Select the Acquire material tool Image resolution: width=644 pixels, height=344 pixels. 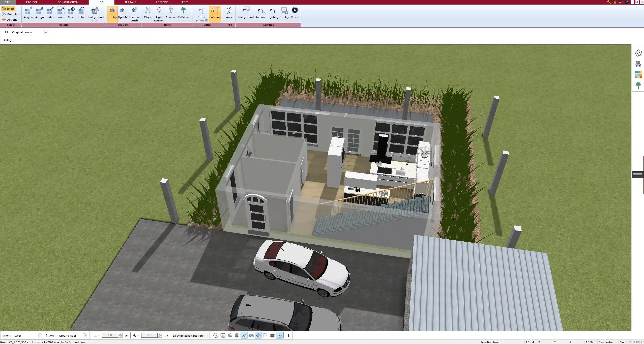[x=29, y=13]
